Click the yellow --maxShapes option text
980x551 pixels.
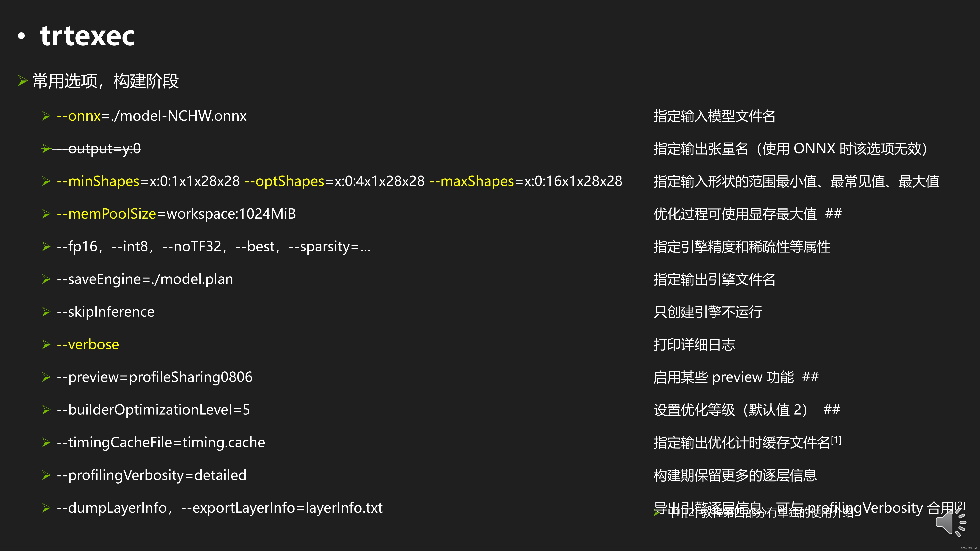[471, 181]
